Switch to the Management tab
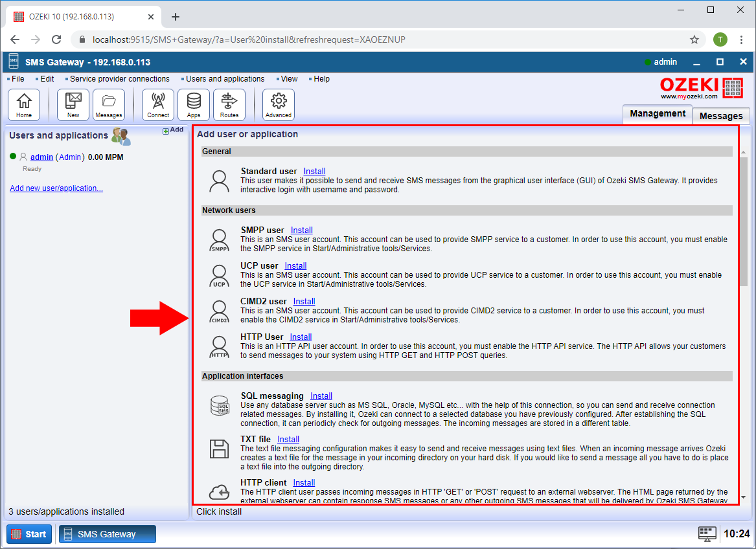The width and height of the screenshot is (756, 549). click(x=658, y=114)
